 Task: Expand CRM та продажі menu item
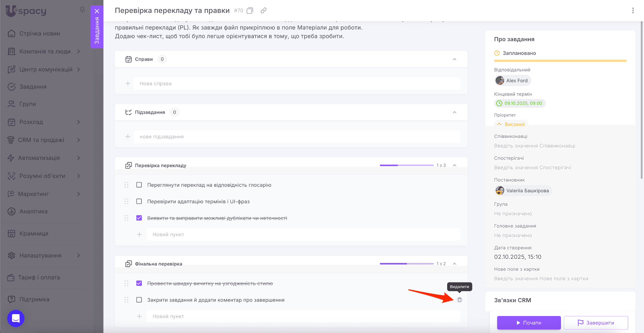79,140
